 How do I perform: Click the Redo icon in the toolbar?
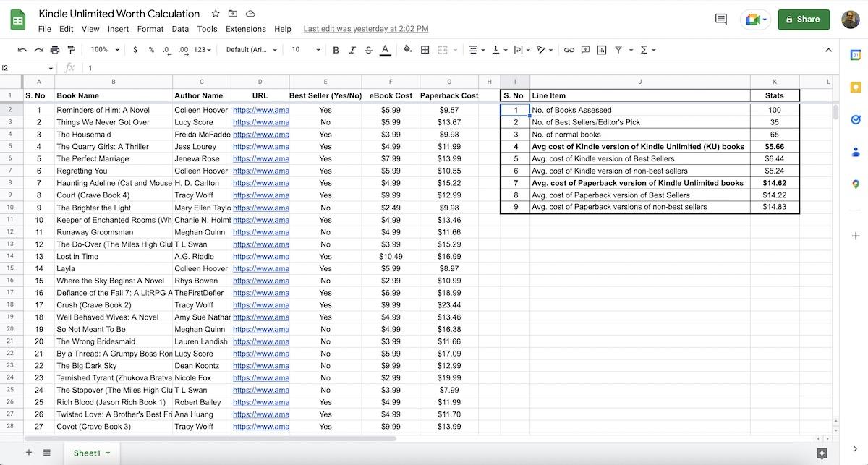pyautogui.click(x=39, y=50)
